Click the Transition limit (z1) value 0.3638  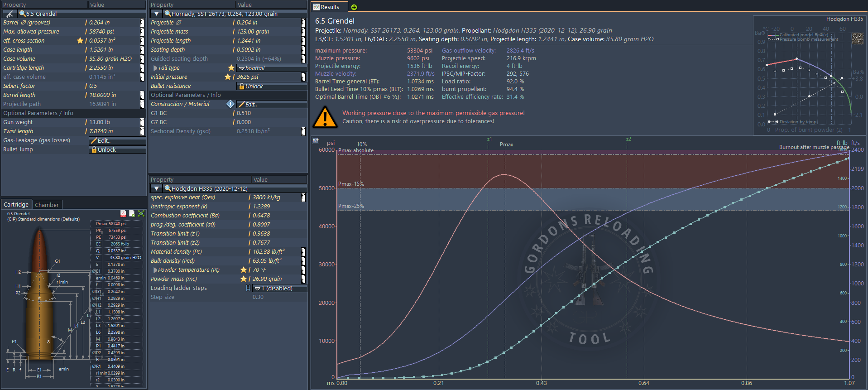pyautogui.click(x=261, y=234)
